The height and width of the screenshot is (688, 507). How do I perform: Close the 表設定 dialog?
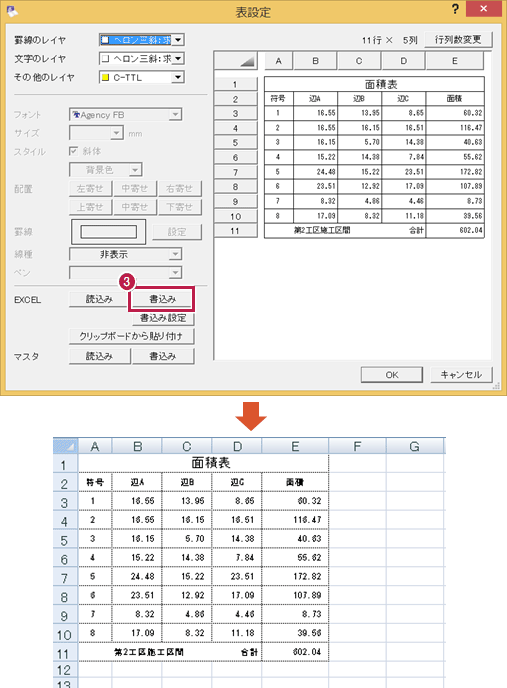[484, 8]
